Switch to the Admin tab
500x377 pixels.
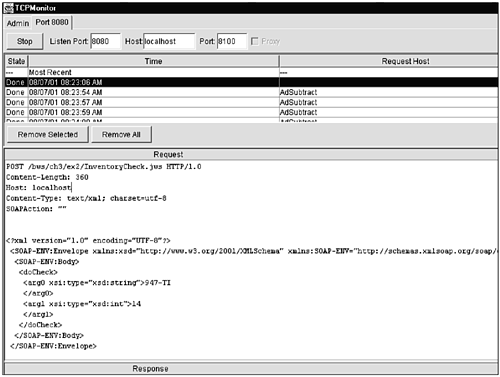(18, 23)
